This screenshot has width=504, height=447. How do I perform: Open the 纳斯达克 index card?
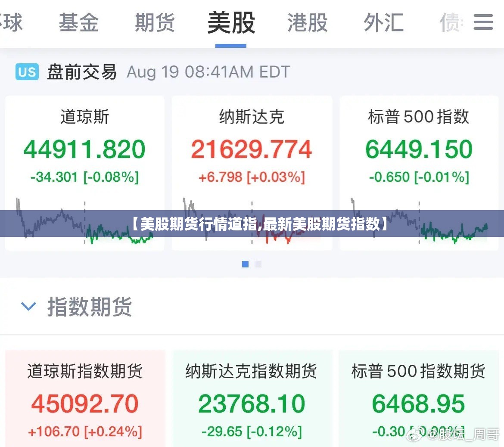click(x=252, y=173)
